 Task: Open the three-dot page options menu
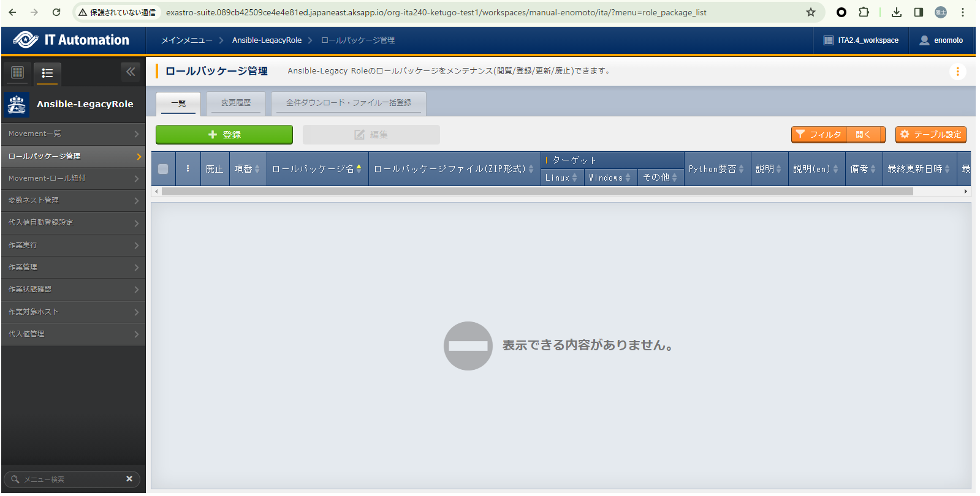point(957,72)
